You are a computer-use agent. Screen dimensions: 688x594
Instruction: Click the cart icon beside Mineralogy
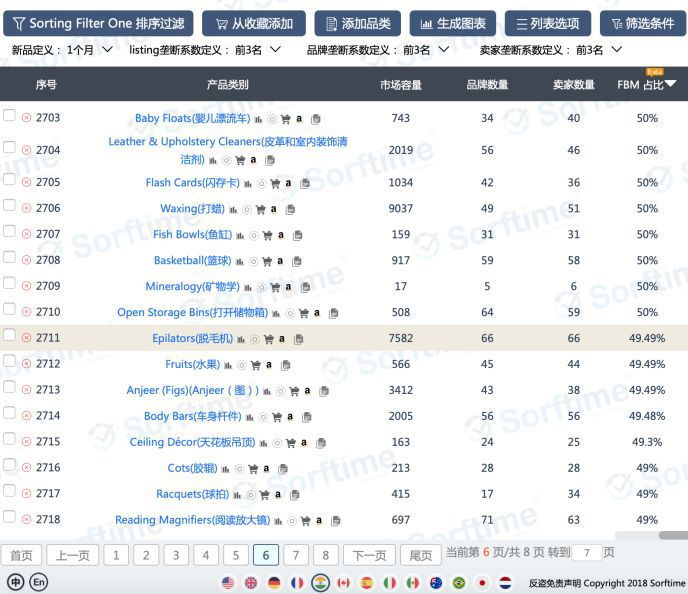[275, 287]
